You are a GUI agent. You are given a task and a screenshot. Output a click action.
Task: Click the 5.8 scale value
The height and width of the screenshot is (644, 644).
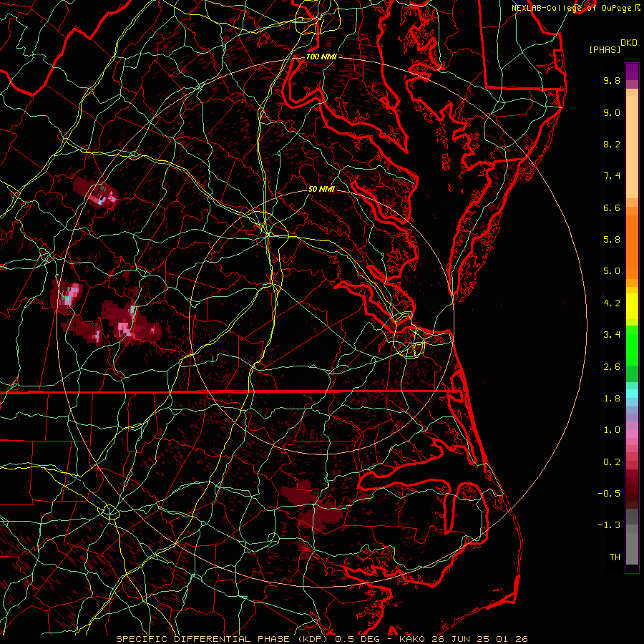point(612,240)
